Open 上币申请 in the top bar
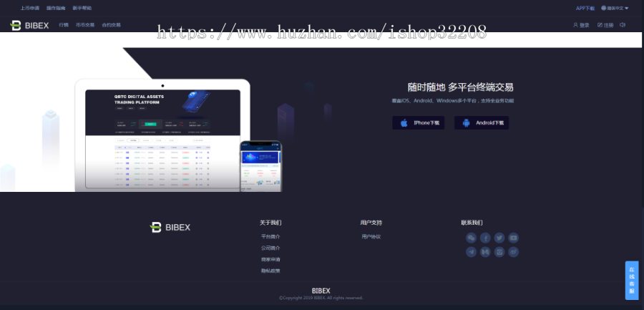Image resolution: width=644 pixels, height=310 pixels. (30, 8)
